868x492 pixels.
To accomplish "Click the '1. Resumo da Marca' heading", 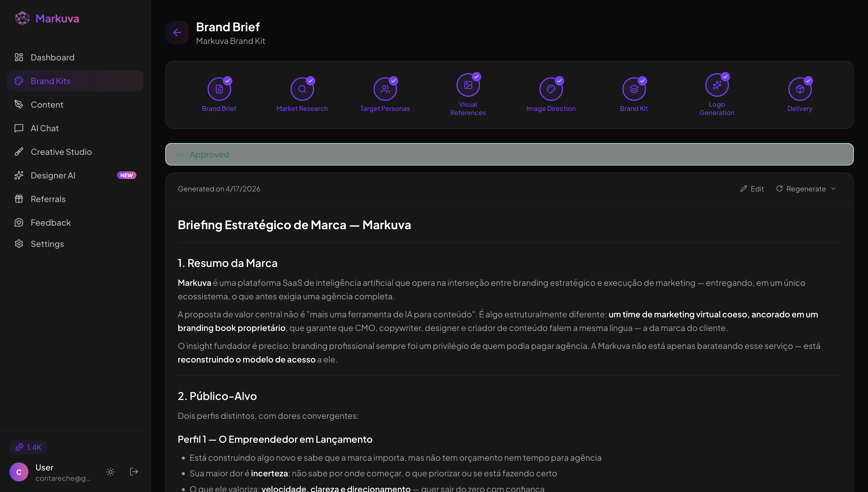I will pos(228,263).
